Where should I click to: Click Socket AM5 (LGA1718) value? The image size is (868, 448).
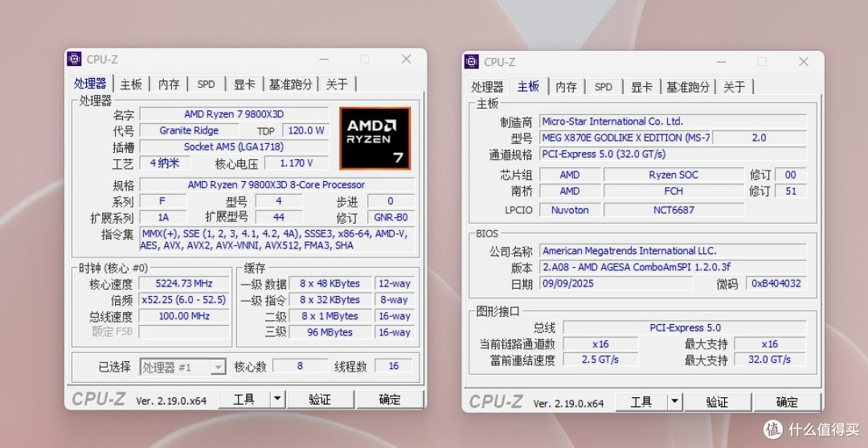[x=234, y=146]
